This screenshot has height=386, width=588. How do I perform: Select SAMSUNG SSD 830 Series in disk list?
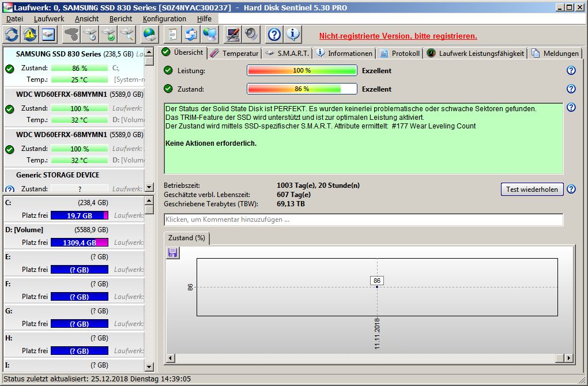pos(74,66)
